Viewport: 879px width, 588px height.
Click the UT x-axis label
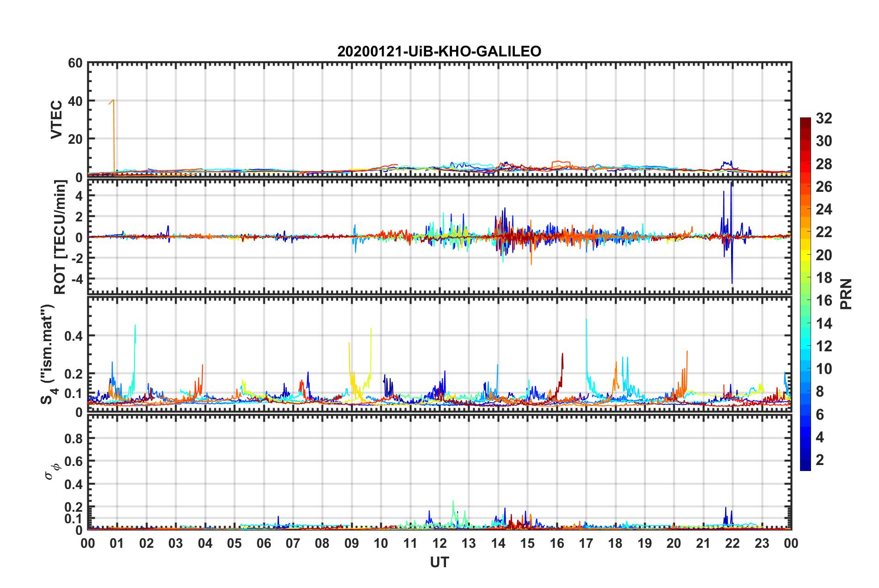click(439, 562)
